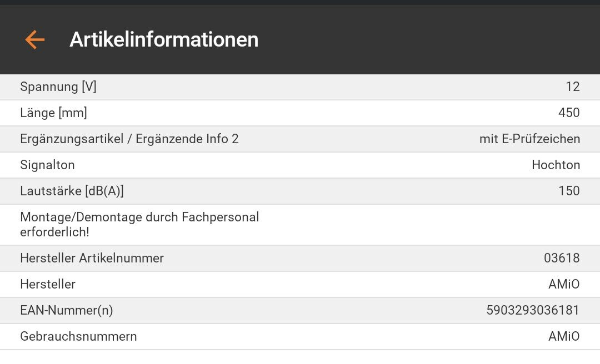Select the voltage value 12
This screenshot has height=364, width=600.
click(572, 87)
